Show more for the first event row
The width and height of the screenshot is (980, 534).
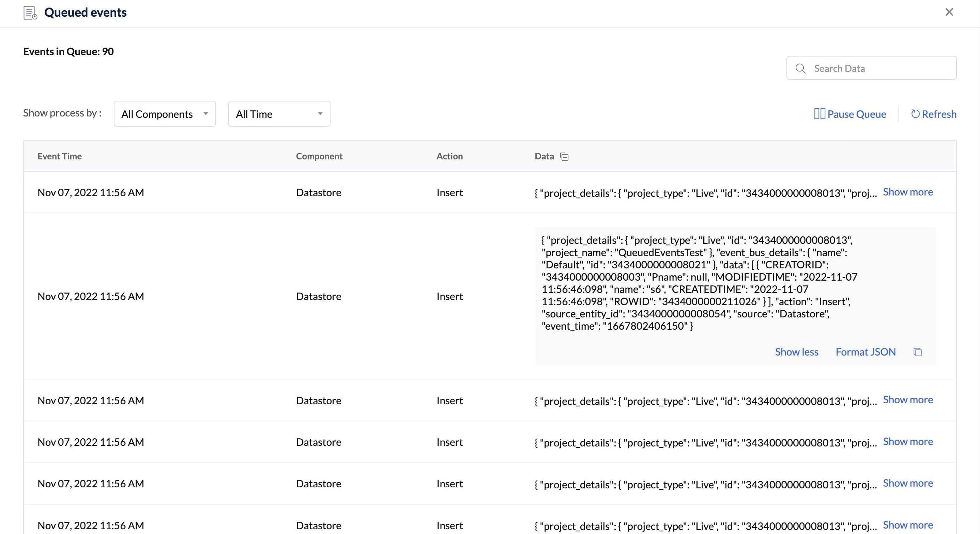coord(908,192)
